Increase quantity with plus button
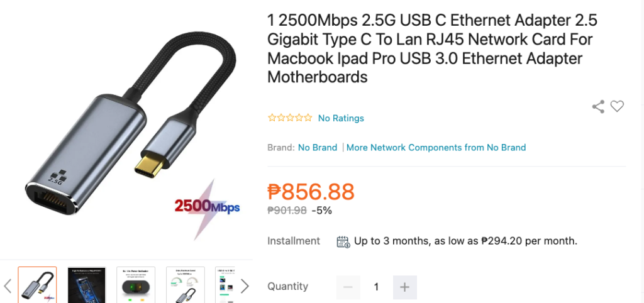Viewport: 644px width, 303px height. [x=404, y=287]
